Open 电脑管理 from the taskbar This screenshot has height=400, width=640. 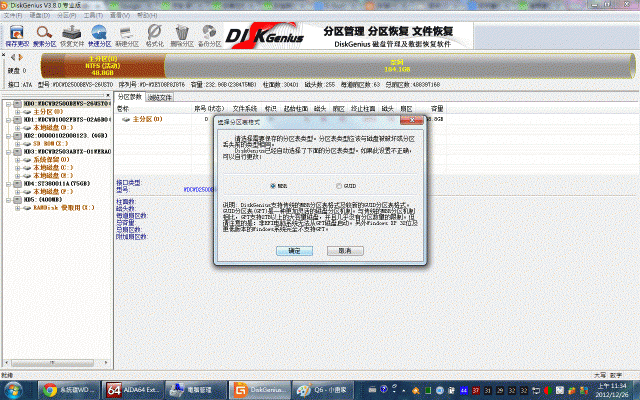[196, 390]
